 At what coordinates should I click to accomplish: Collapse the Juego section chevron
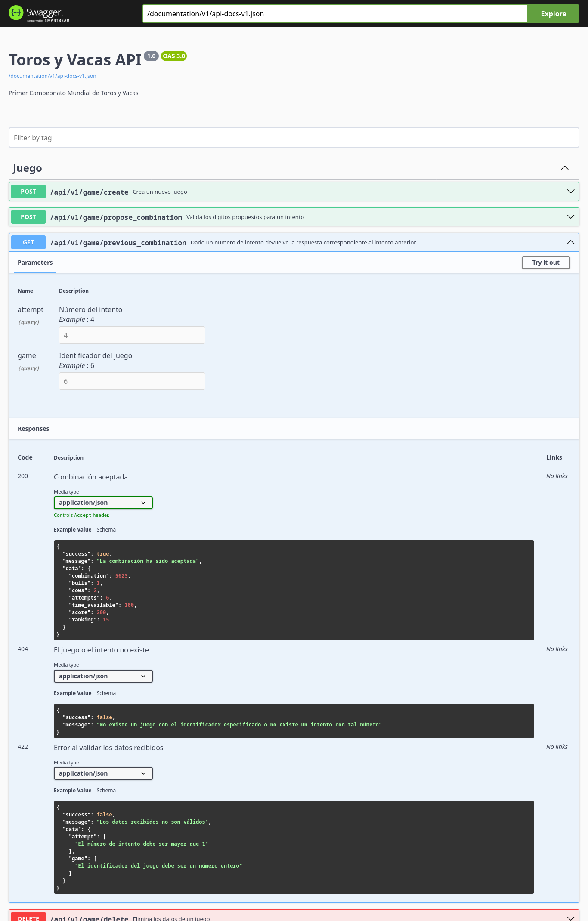pyautogui.click(x=564, y=168)
